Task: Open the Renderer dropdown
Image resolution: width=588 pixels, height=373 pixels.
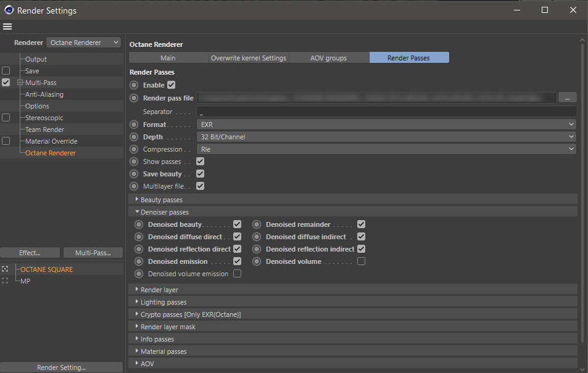Action: tap(84, 43)
